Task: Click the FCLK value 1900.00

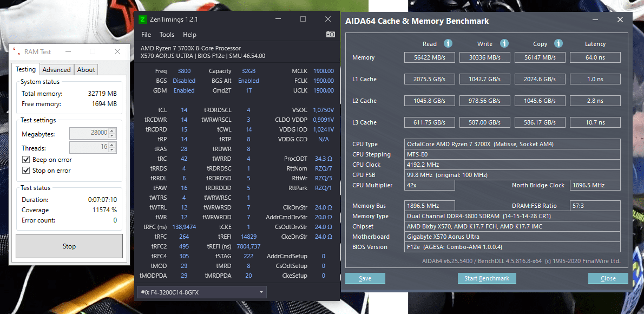Action: (x=323, y=81)
